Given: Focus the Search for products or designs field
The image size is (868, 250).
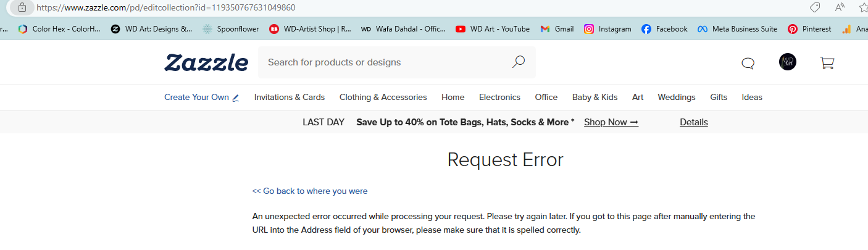Looking at the screenshot, I should point(386,62).
